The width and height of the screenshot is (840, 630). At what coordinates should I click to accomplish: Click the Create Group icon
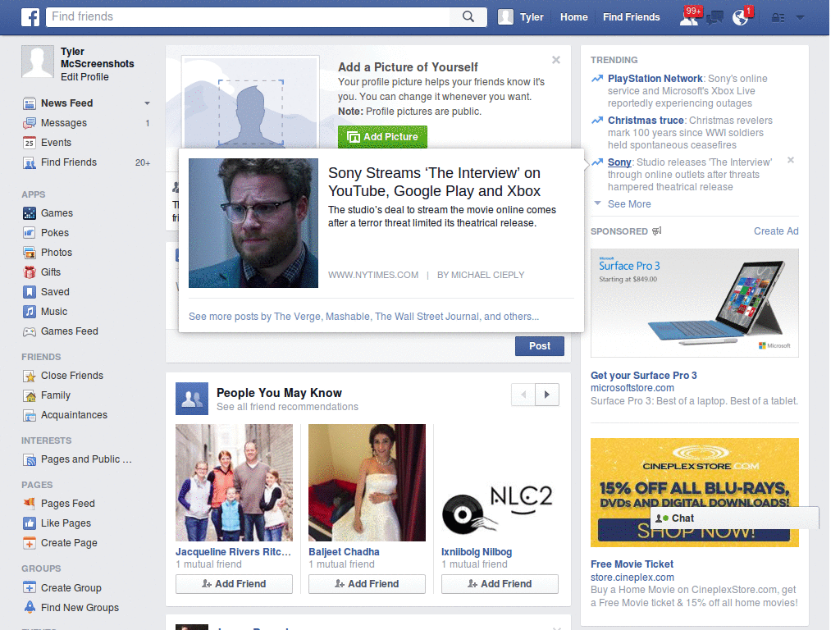click(x=30, y=587)
